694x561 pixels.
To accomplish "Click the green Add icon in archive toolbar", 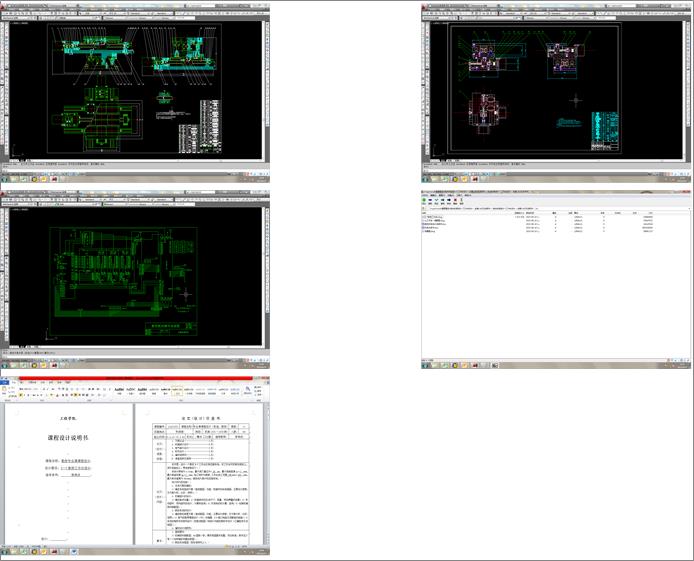I will tap(424, 200).
